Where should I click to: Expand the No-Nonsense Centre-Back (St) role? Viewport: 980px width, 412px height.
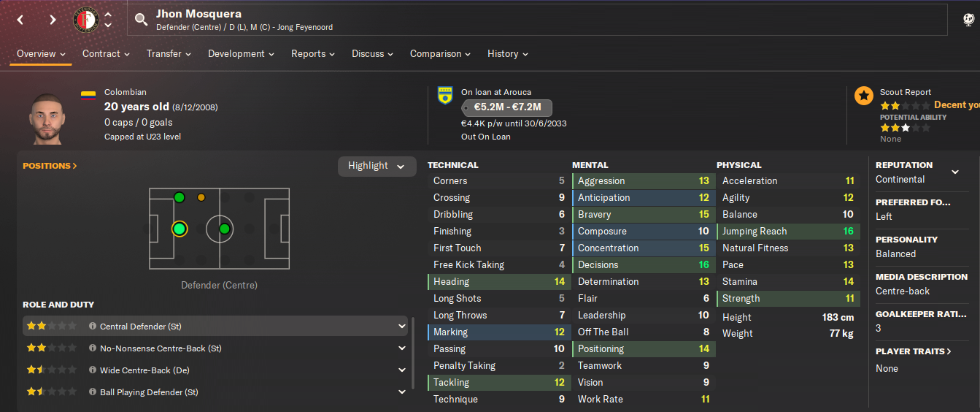click(402, 348)
